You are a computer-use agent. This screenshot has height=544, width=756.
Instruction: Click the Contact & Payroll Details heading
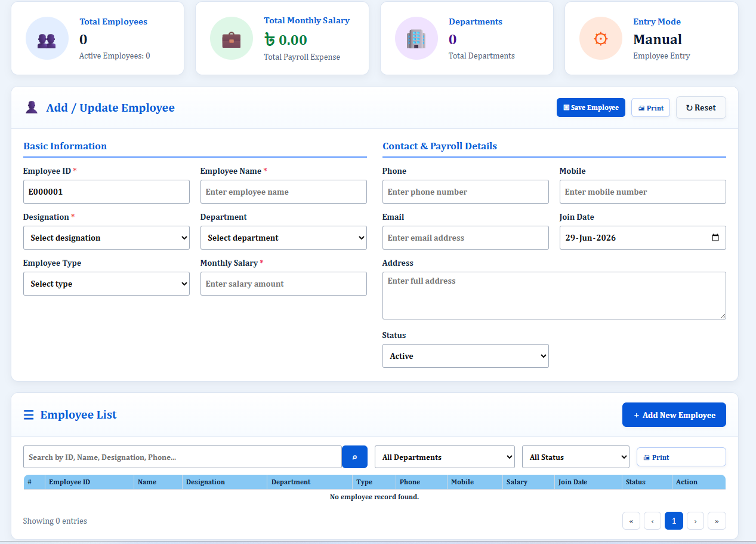point(440,146)
